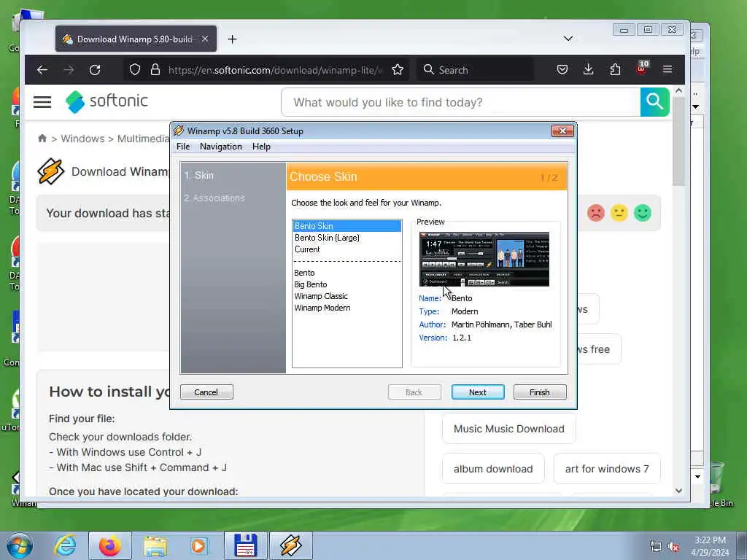
Task: Rate with yellow neutral face
Action: point(619,213)
